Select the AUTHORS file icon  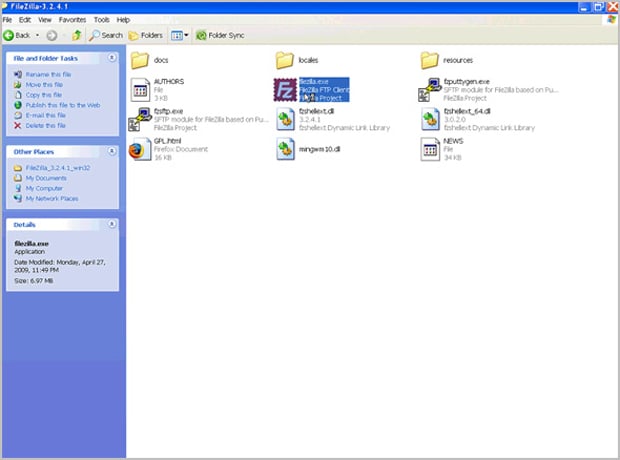pos(141,90)
